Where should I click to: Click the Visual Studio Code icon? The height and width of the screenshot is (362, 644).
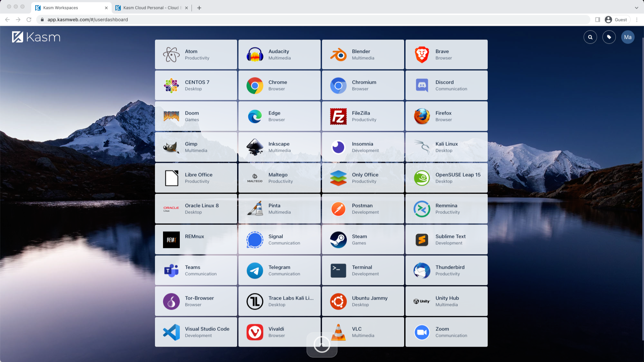[171, 332]
